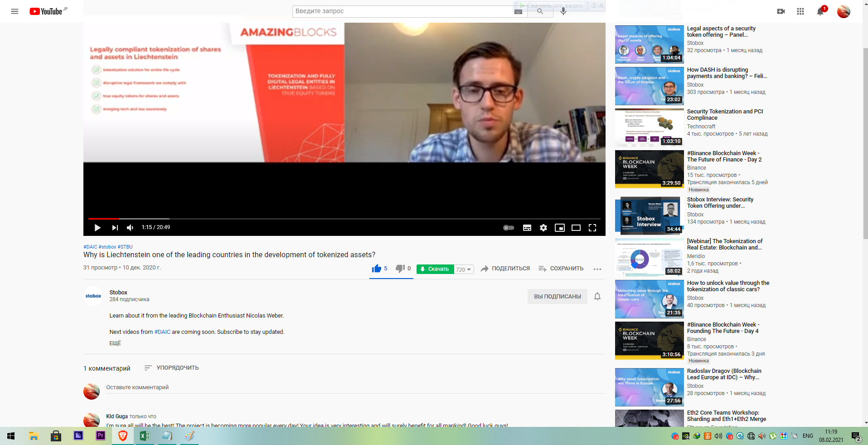Screen dimensions: 868x445
Task: Open Kld Guga commenter profile name
Action: pyautogui.click(x=117, y=416)
